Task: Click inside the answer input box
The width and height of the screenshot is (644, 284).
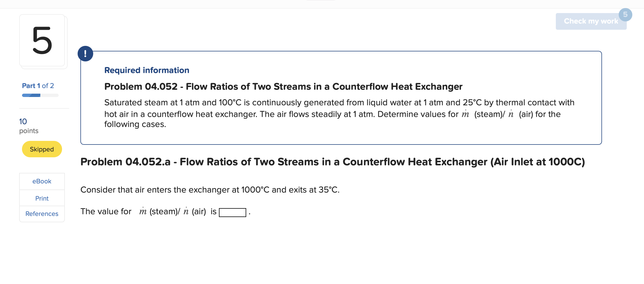Action: click(233, 213)
